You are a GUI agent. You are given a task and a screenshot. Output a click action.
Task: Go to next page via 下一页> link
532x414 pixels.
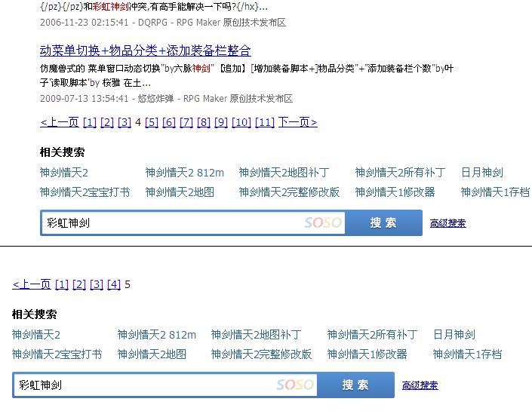click(297, 122)
